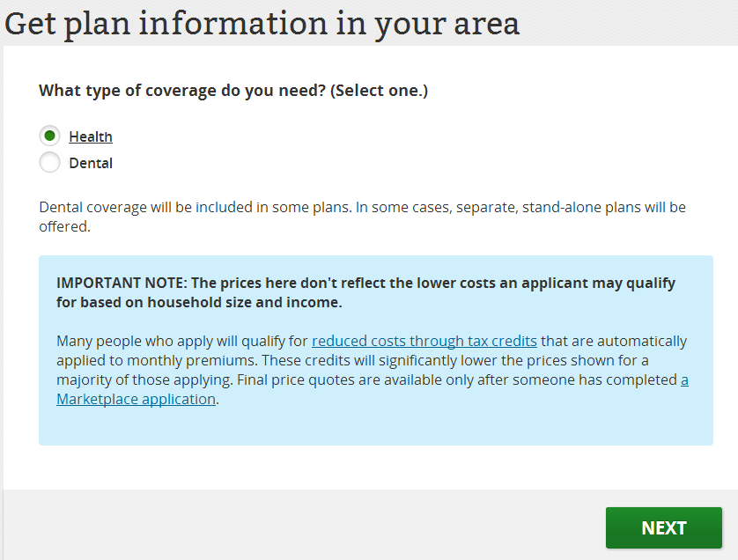Click the 'What type of coverage do you need?' question
The width and height of the screenshot is (738, 560).
pyautogui.click(x=233, y=91)
